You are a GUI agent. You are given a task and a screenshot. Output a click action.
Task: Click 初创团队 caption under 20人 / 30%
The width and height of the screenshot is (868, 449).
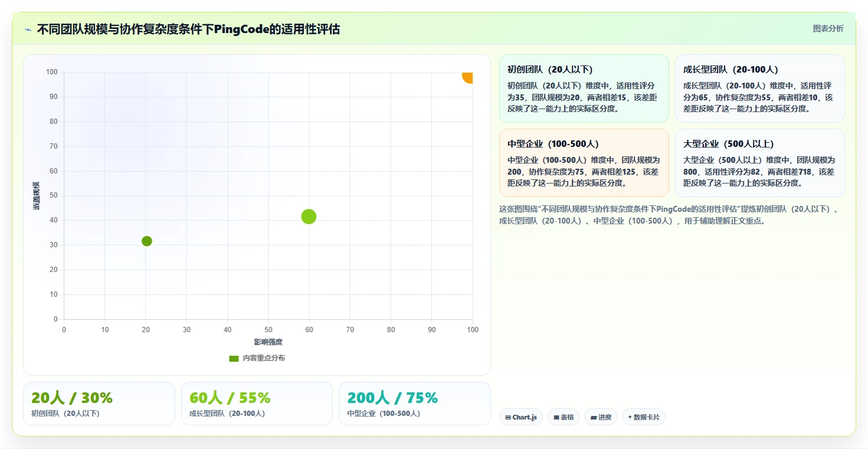pos(65,414)
